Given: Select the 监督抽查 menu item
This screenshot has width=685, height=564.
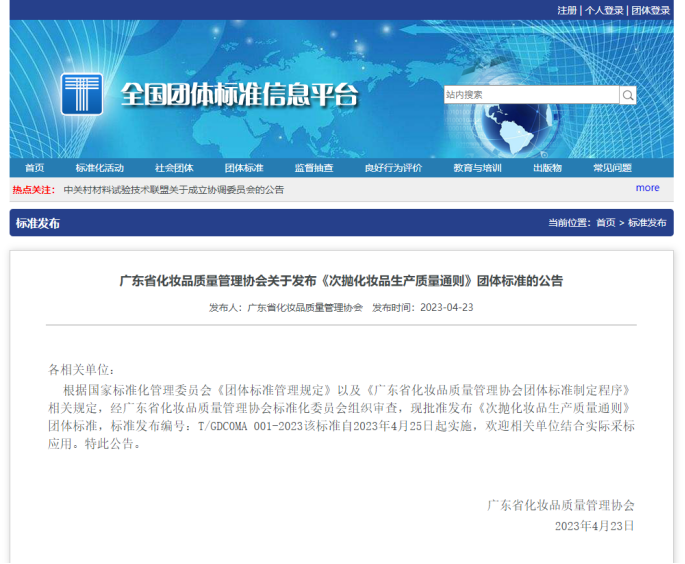Looking at the screenshot, I should click(314, 168).
